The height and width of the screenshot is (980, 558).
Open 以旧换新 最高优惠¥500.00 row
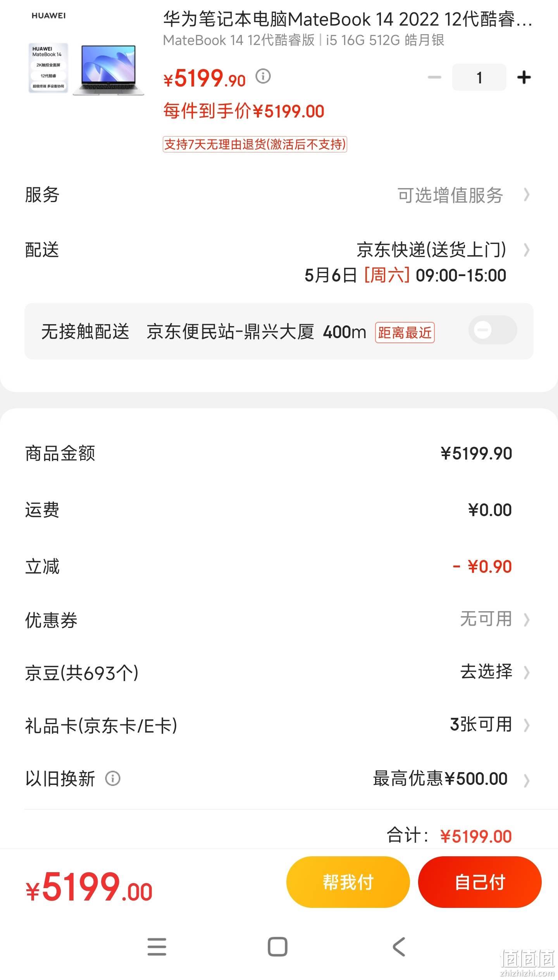[279, 779]
